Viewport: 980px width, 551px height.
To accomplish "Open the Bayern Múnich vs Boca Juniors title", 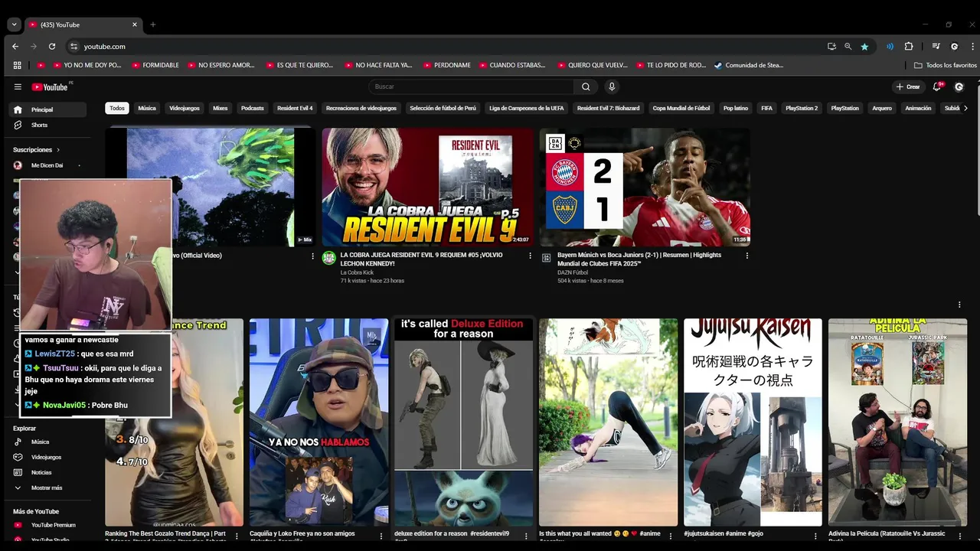I will coord(639,259).
